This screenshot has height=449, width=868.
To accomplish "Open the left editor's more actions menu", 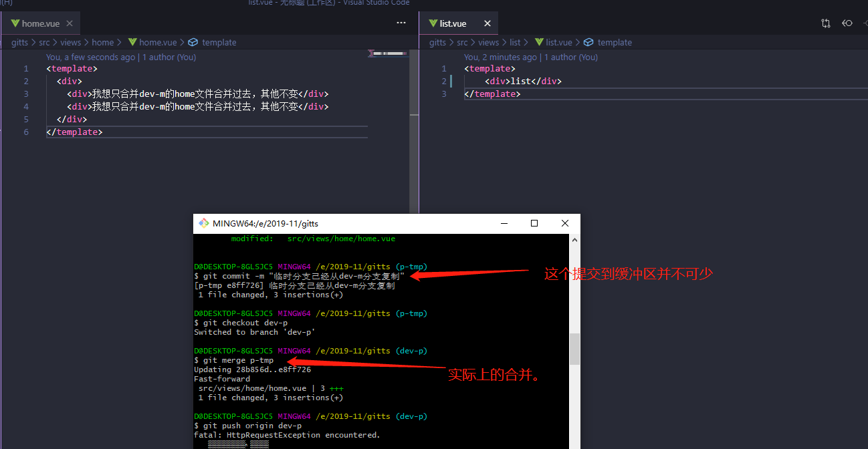I will coord(401,23).
